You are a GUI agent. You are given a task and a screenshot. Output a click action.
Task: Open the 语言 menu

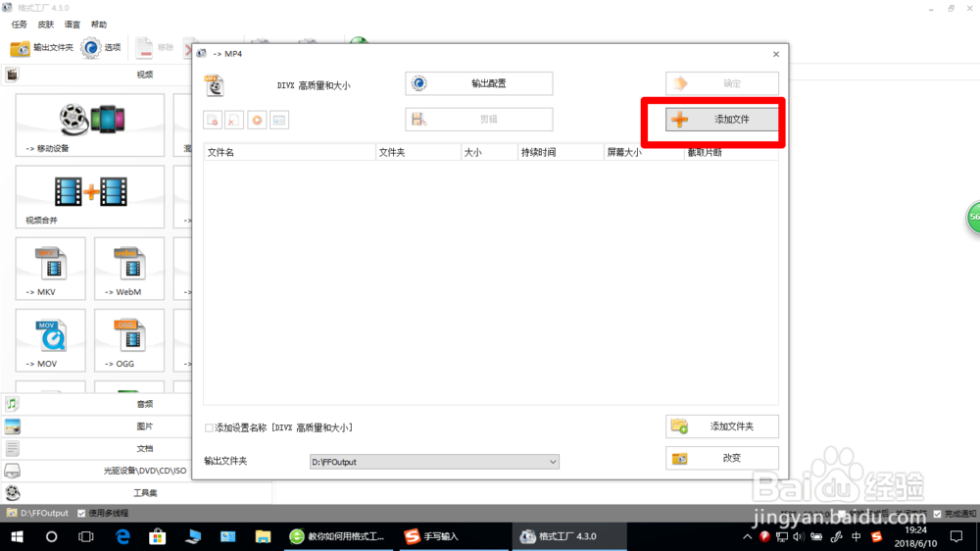click(x=72, y=25)
